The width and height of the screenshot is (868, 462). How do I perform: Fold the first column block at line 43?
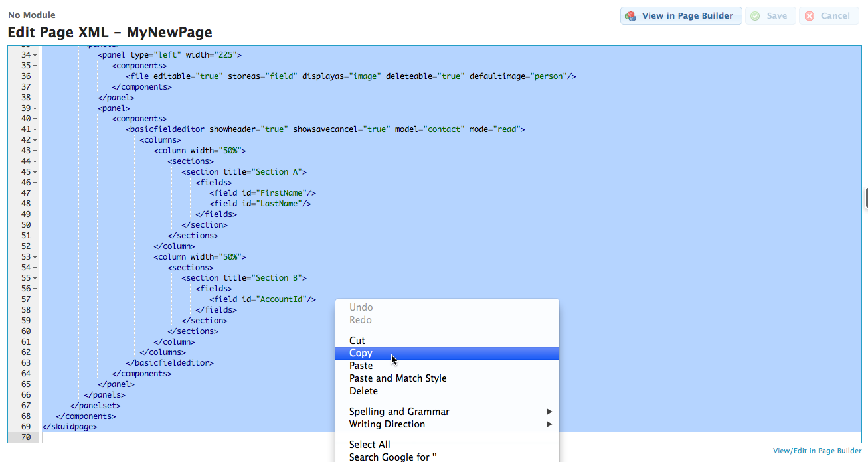35,151
